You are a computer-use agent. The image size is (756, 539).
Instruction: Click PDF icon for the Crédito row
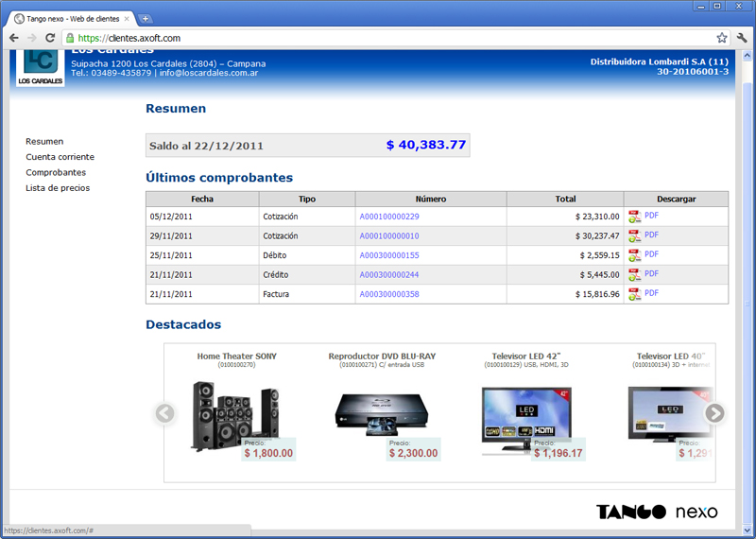point(634,274)
